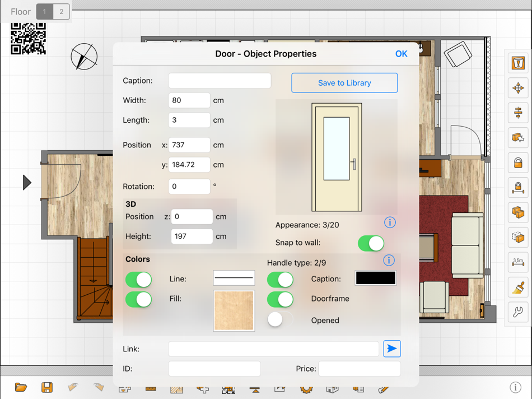Click the 'Appearance: 3/20' label
This screenshot has width=532, height=399.
click(307, 225)
